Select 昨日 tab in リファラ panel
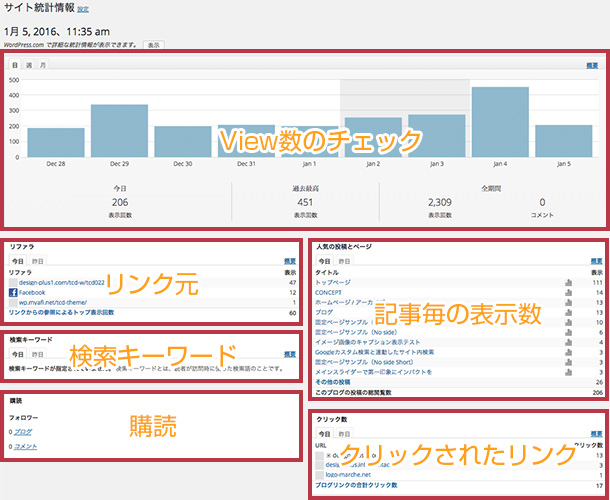 click(37, 260)
